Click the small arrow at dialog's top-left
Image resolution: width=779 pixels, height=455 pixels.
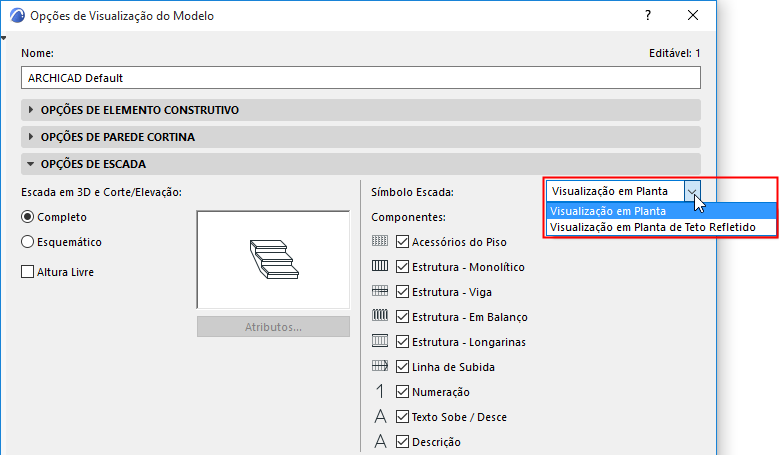[x=3, y=38]
